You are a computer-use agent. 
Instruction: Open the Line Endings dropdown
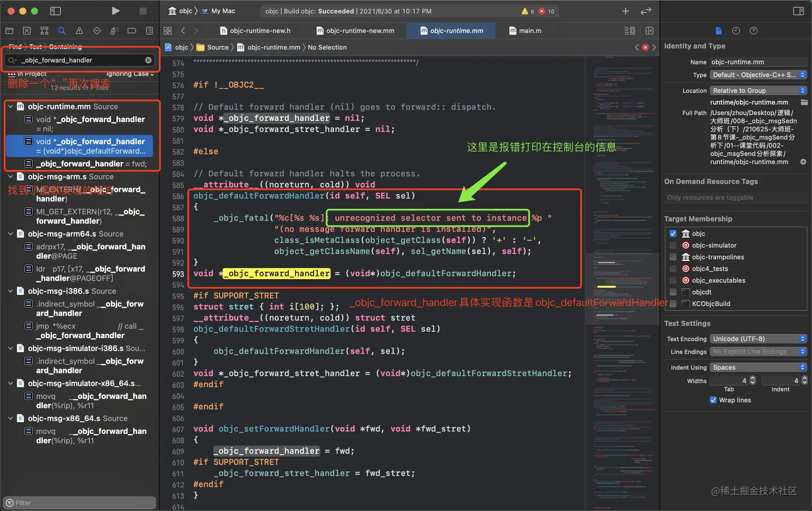[758, 352]
